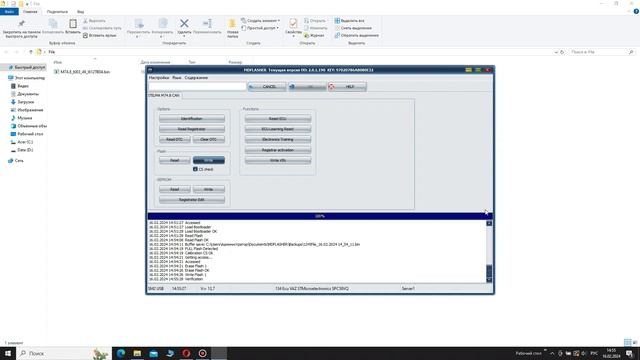Open the Настройки menu in MDFLASHER

(159, 78)
